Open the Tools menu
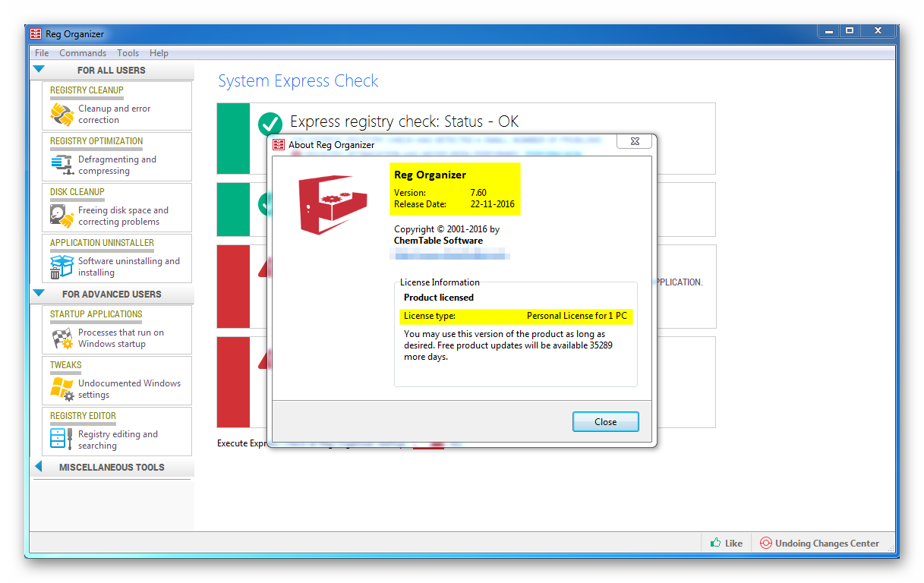Viewport: 924px width, 583px height. (x=128, y=53)
